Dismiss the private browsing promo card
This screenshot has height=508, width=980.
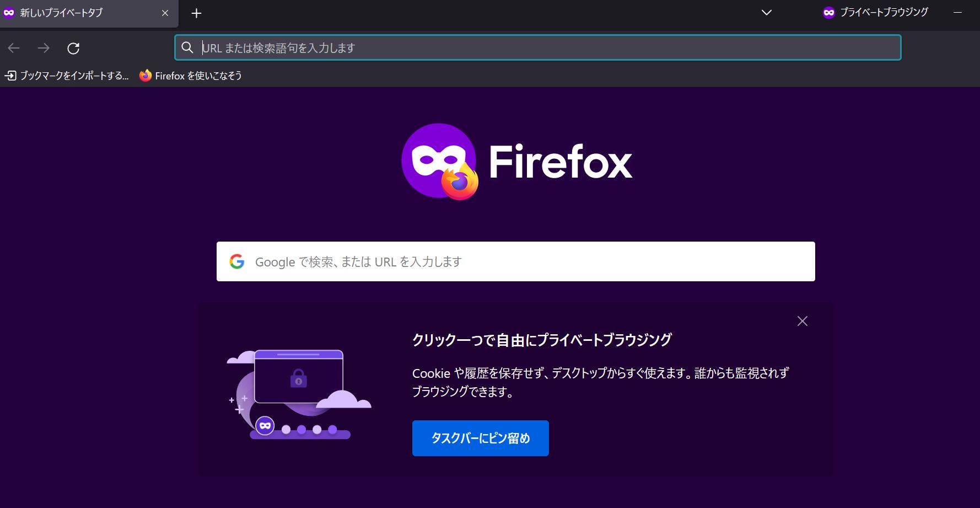(803, 321)
